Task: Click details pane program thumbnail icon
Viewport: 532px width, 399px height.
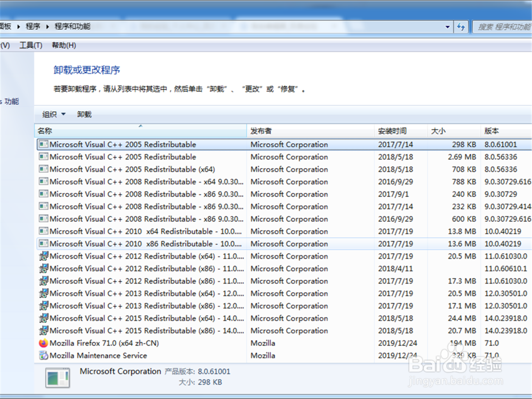Action: 57,378
